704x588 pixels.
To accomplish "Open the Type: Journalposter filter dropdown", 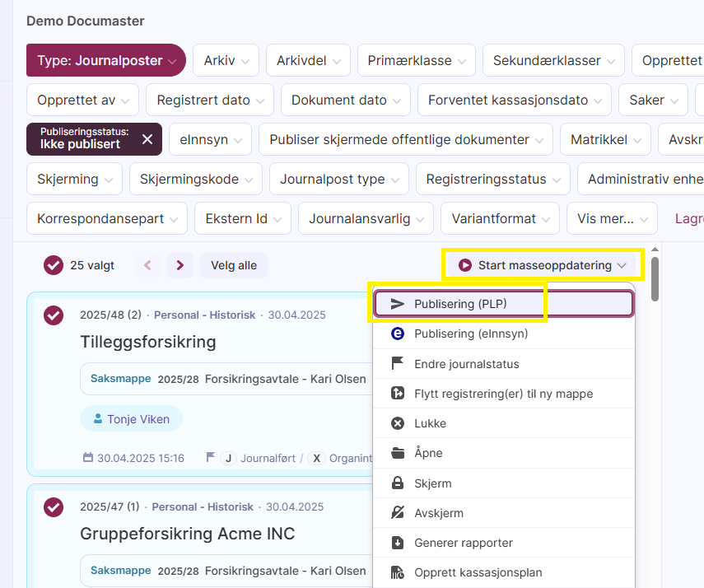I will 106,60.
